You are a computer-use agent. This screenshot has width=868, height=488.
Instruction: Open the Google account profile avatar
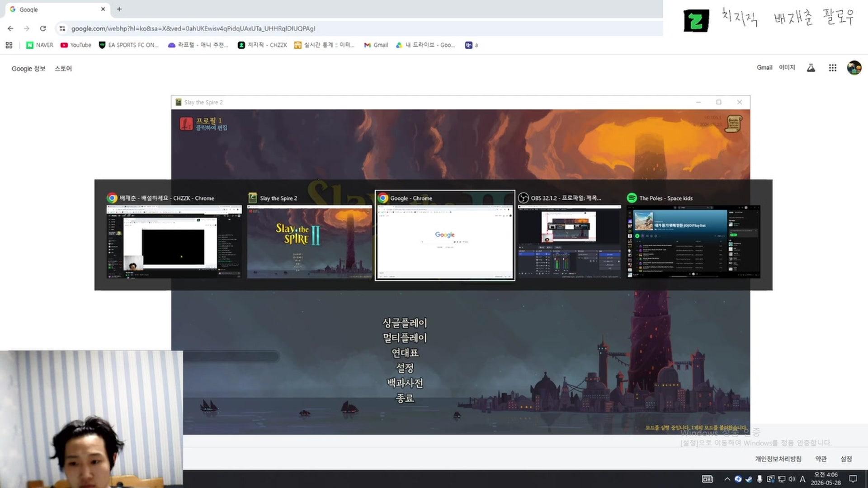[x=854, y=68]
